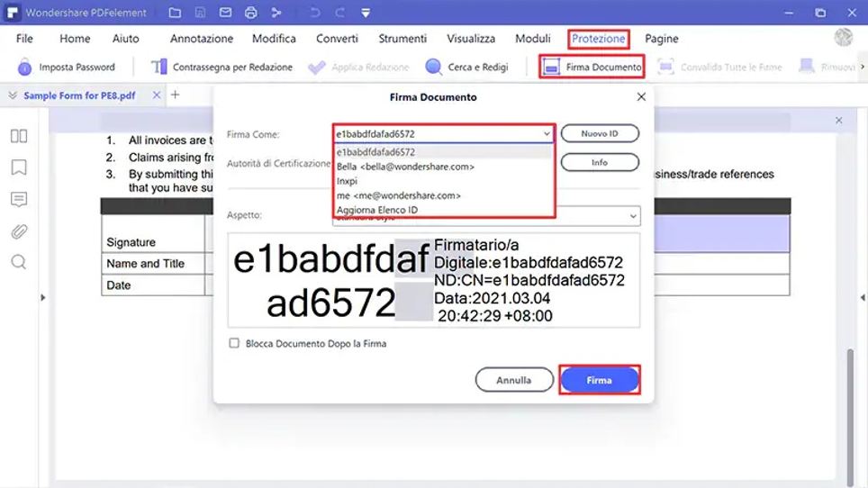Click the PDFelement app logo
868x488 pixels.
[x=13, y=13]
